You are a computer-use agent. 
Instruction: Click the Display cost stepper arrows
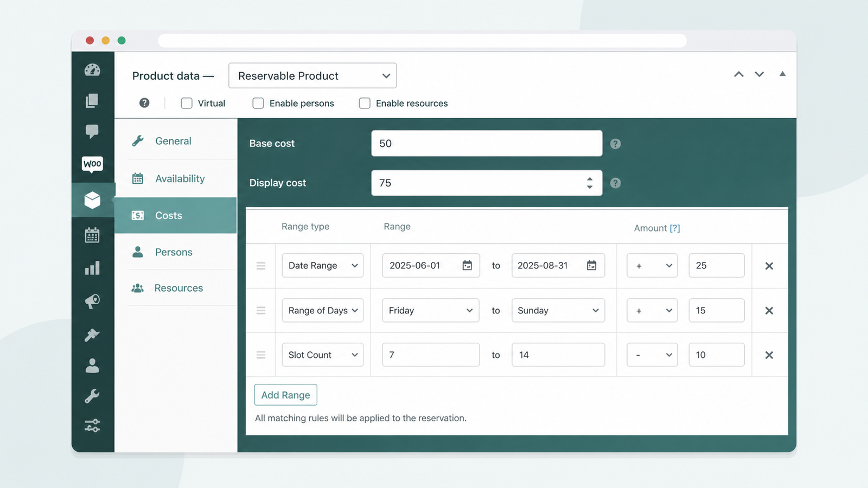pos(590,183)
